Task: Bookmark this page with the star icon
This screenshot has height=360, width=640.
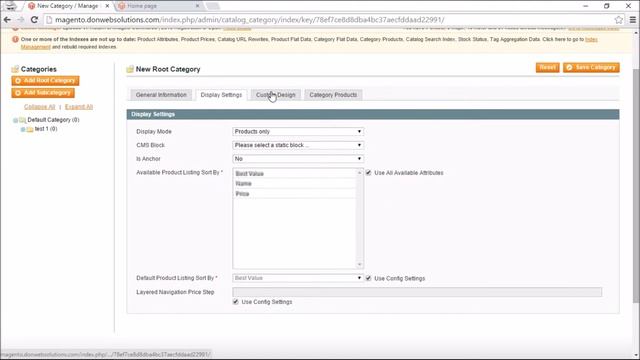Action: (x=619, y=20)
